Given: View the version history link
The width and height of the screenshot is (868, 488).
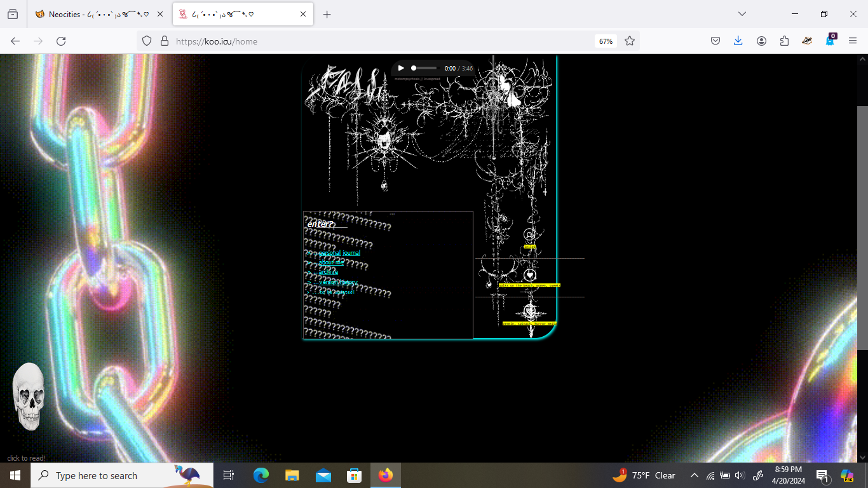Looking at the screenshot, I should 339,282.
